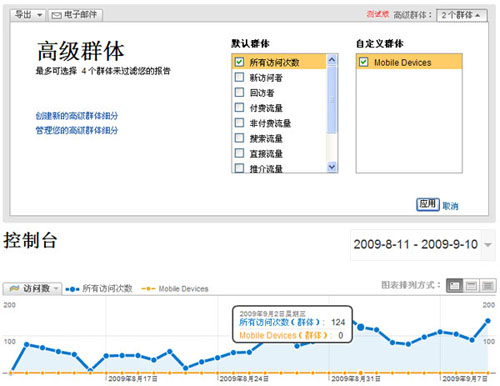This screenshot has width=500, height=386.
Task: Click the scroll up arrow in 默认群体 list
Action: tap(332, 60)
